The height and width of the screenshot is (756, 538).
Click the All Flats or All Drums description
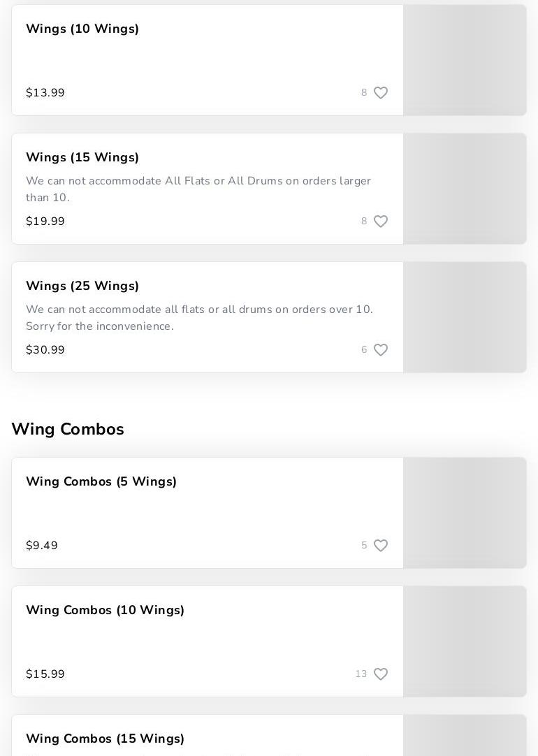[198, 189]
